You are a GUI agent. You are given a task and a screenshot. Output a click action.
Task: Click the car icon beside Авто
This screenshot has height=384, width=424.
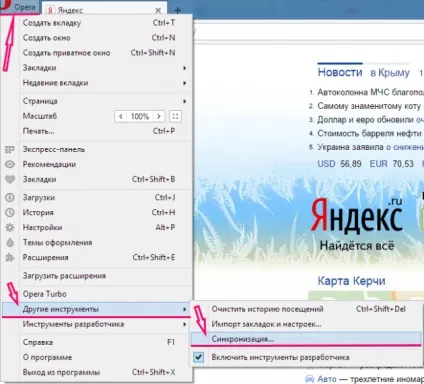click(310, 379)
